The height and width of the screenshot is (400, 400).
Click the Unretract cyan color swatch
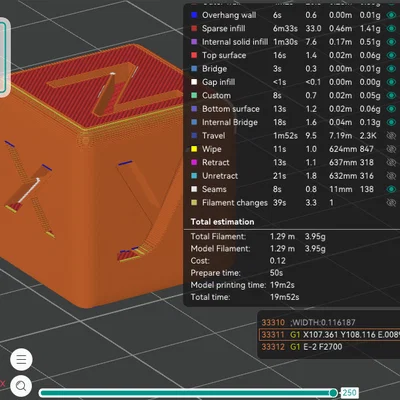(194, 176)
